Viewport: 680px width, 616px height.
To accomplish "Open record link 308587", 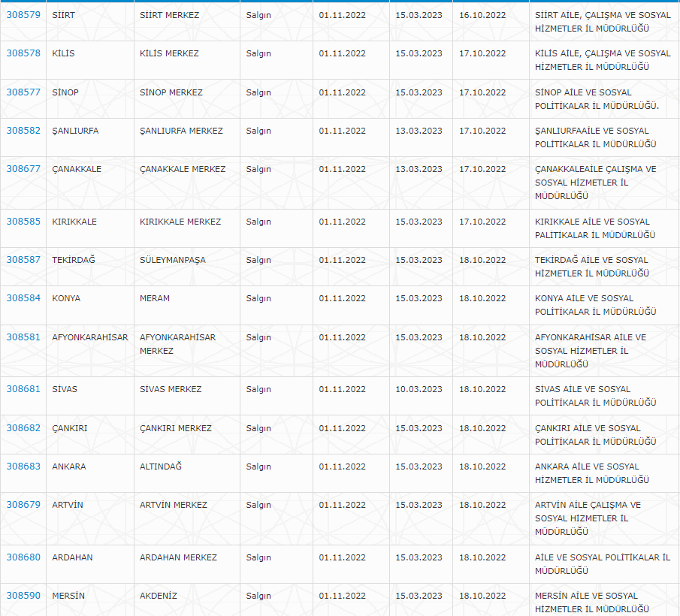I will 23,260.
